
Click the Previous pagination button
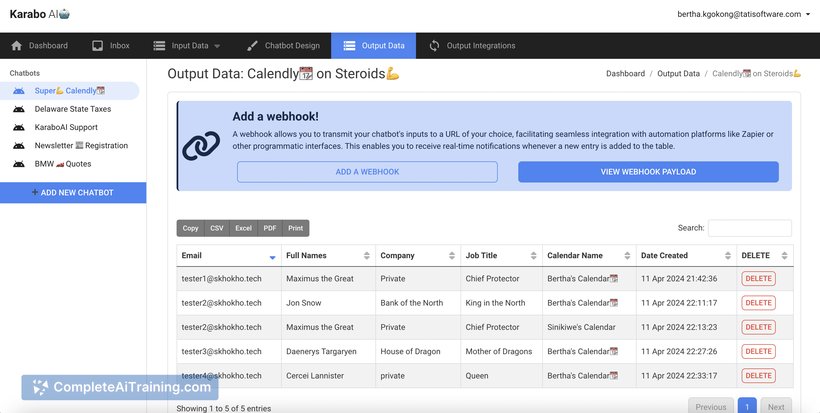pos(711,407)
